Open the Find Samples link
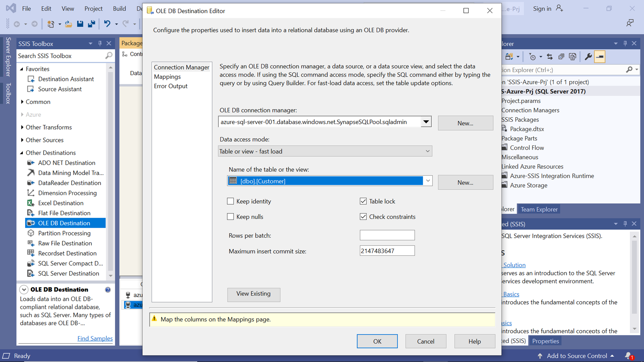Image resolution: width=644 pixels, height=362 pixels. click(95, 338)
